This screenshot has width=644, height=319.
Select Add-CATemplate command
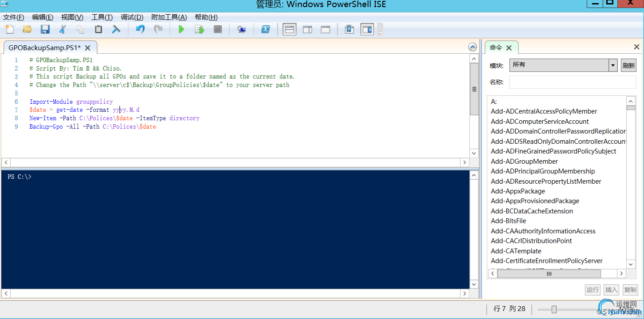pos(516,251)
